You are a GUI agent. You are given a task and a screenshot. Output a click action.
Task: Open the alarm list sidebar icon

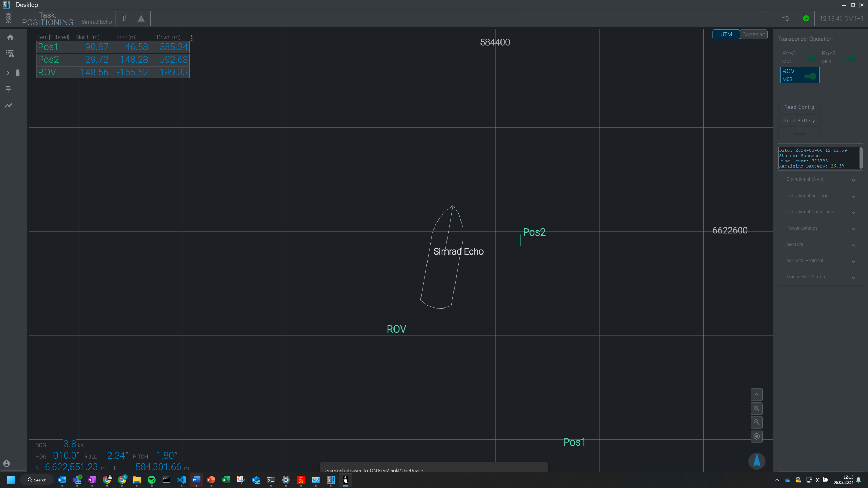point(10,54)
